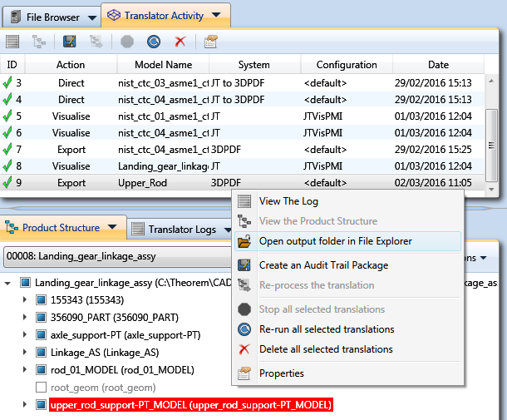Viewport: 507px width, 420px height.
Task: Click red X beside Delete all selected translations
Action: tap(244, 349)
